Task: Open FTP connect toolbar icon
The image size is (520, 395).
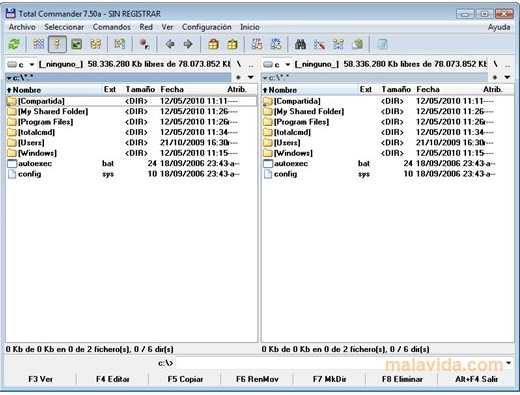Action: point(257,44)
